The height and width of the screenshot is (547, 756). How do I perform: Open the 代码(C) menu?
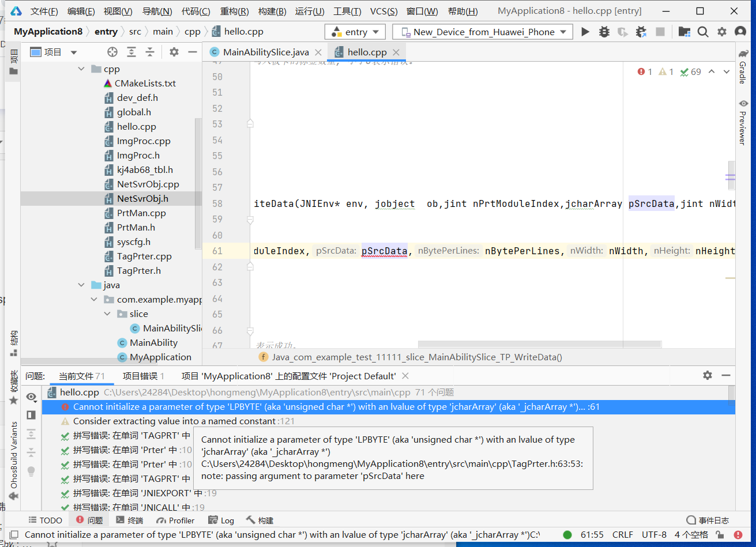(x=196, y=11)
